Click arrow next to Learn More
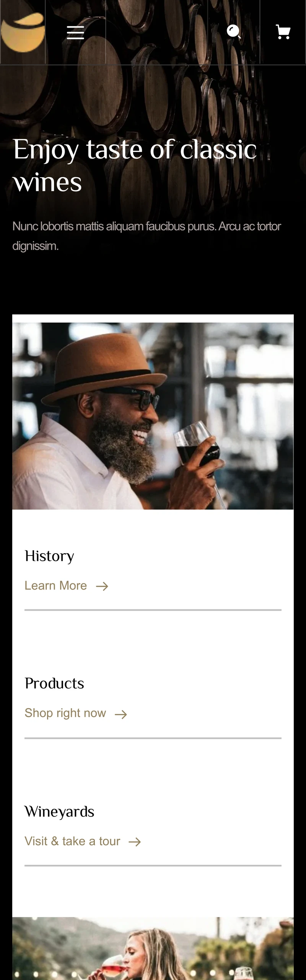 click(102, 586)
